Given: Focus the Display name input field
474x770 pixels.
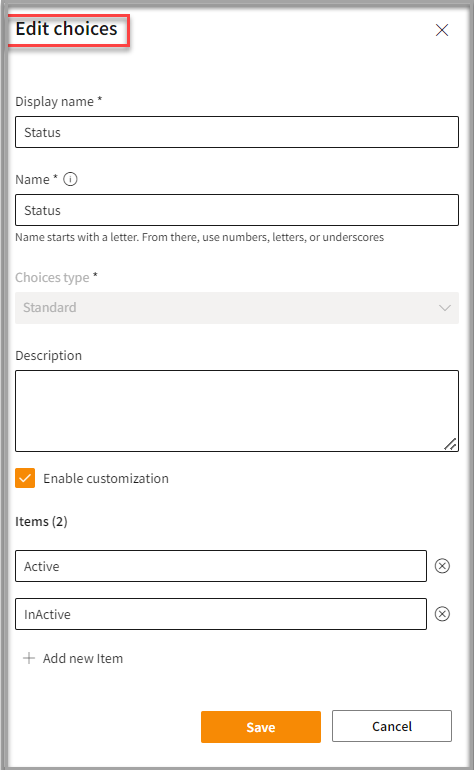Looking at the screenshot, I should 237,132.
